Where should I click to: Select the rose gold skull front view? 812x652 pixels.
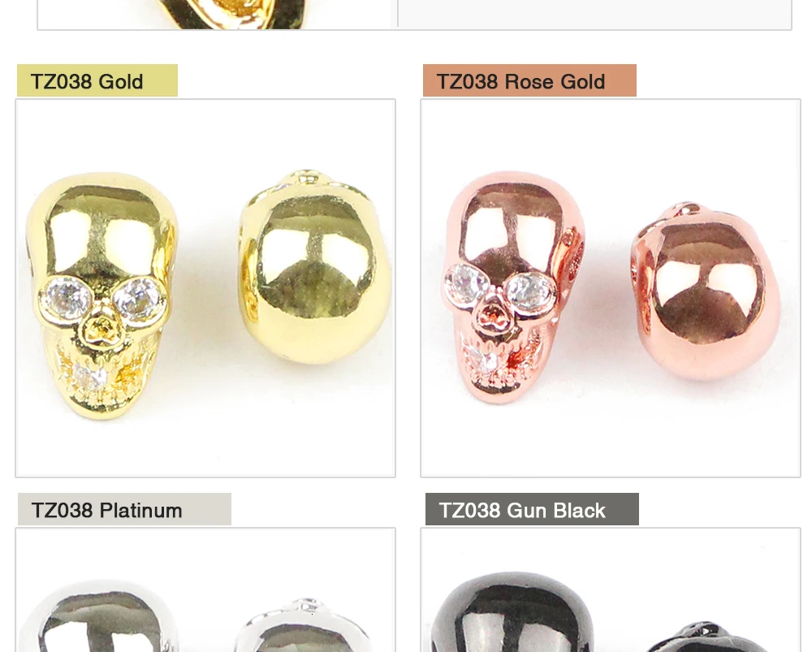tap(514, 287)
